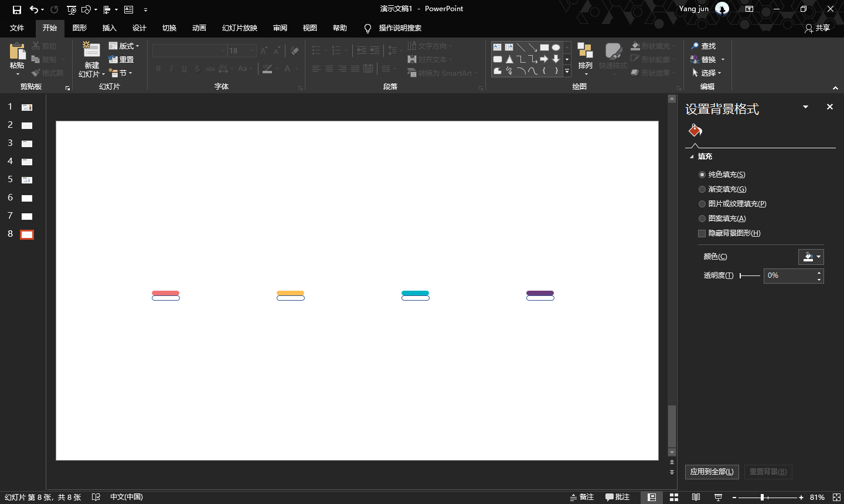This screenshot has height=504, width=844.
Task: Expand the shapes gallery more button
Action: 567,71
